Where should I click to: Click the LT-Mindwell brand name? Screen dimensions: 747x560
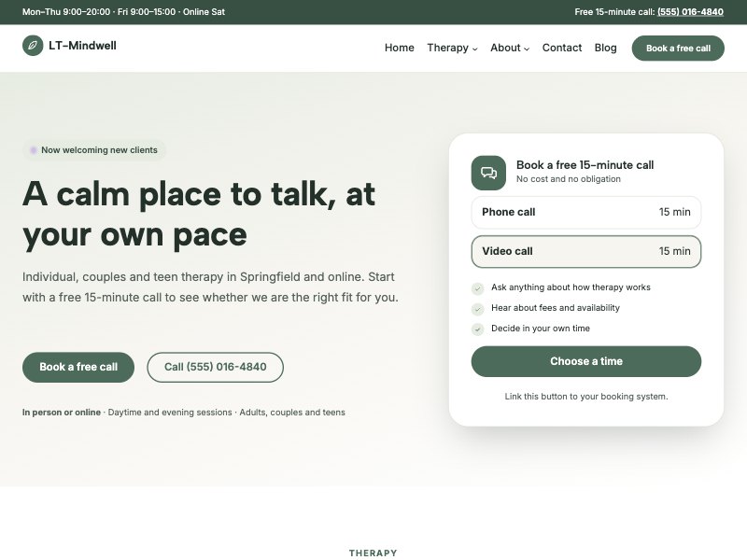[82, 46]
